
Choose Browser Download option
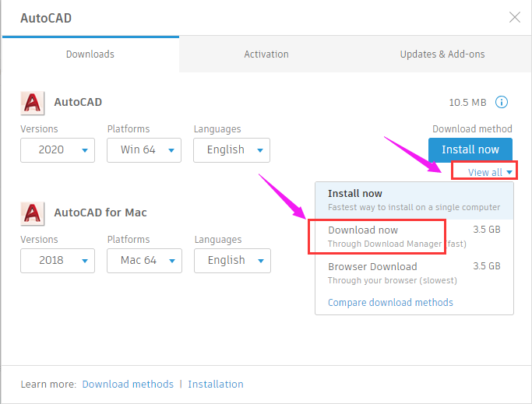[x=414, y=273]
